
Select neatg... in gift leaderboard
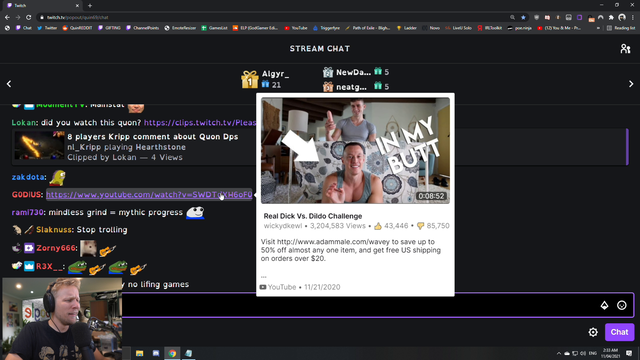point(351,87)
